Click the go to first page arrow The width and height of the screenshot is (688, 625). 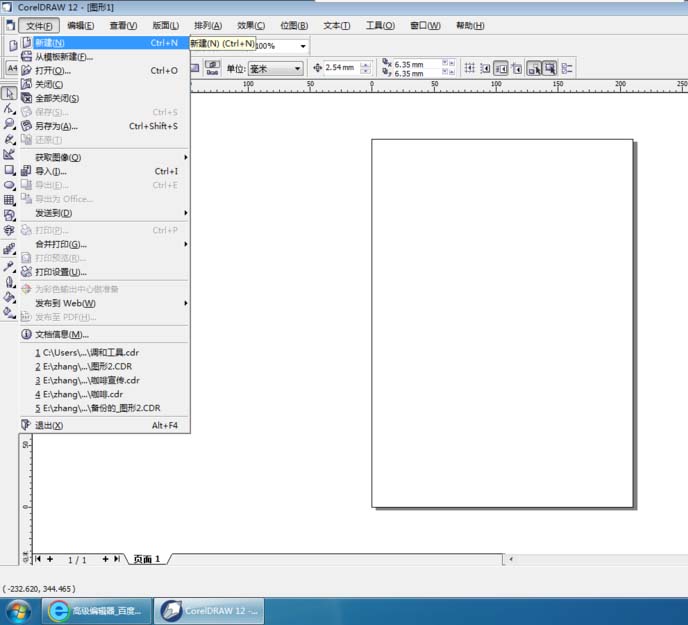click(39, 559)
